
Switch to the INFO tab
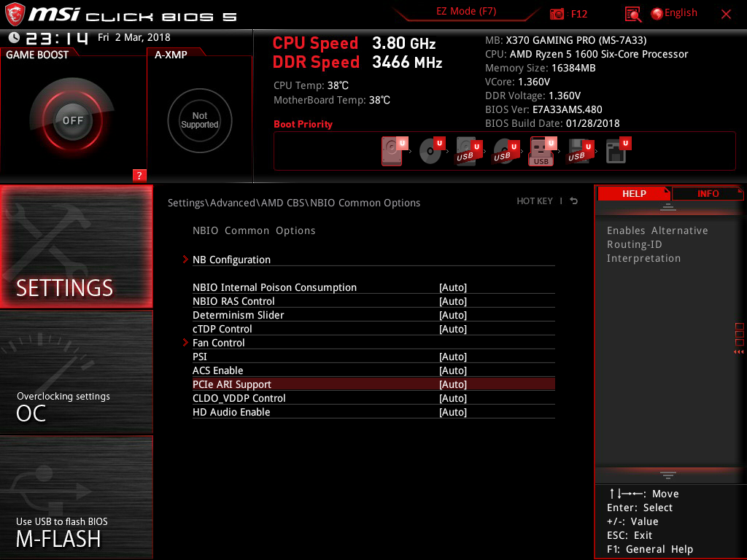click(x=708, y=193)
